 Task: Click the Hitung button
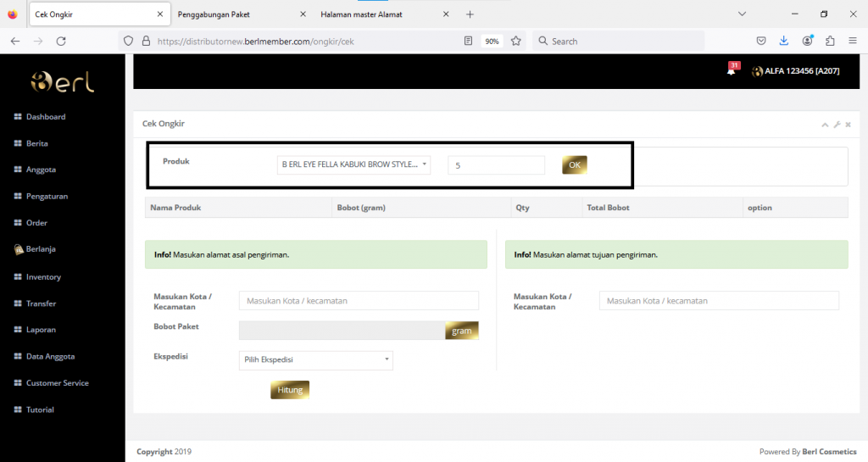pyautogui.click(x=290, y=389)
